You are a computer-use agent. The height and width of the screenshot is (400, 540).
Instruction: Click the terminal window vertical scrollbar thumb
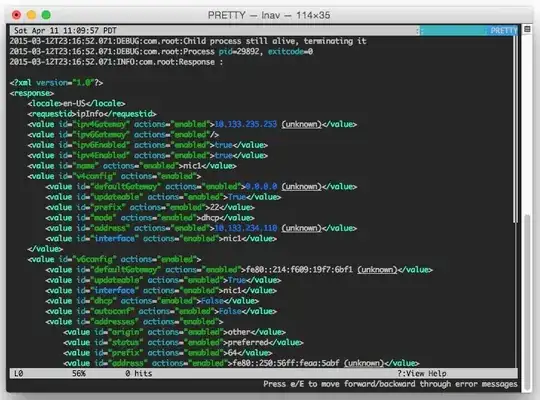tap(527, 302)
